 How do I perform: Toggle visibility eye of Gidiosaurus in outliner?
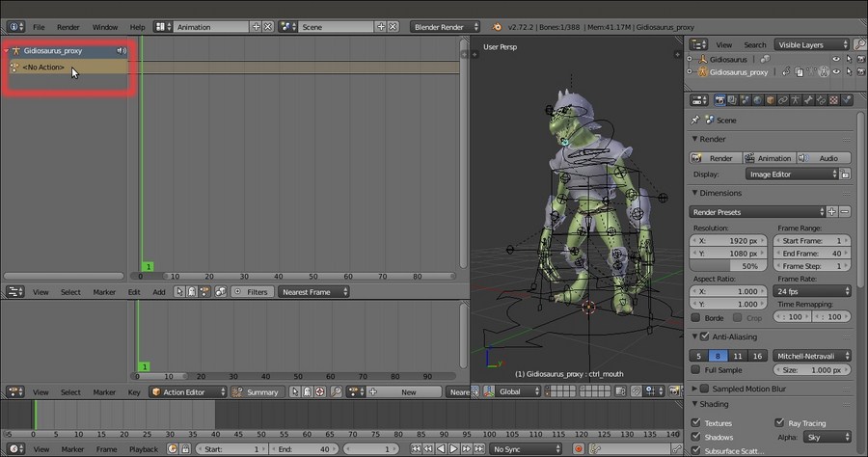(836, 59)
